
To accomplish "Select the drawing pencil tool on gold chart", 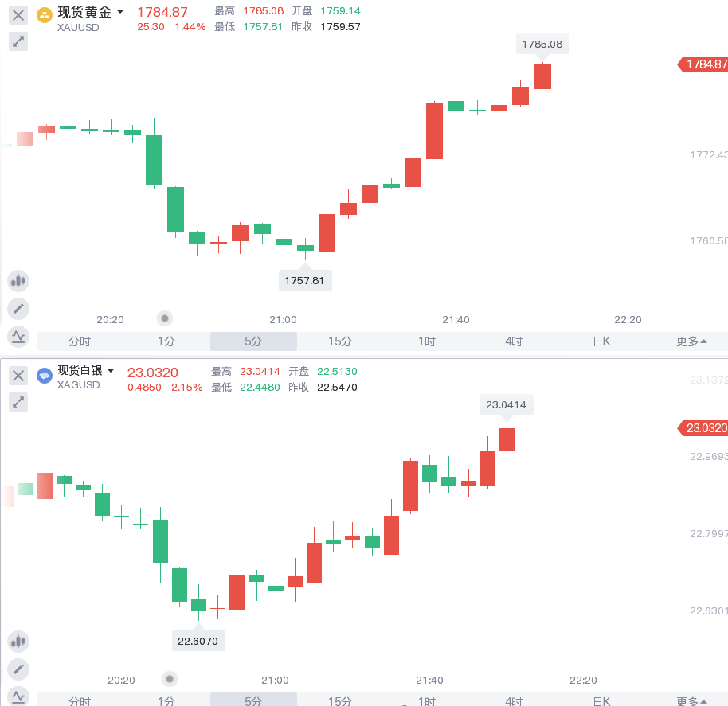I will 18,309.
